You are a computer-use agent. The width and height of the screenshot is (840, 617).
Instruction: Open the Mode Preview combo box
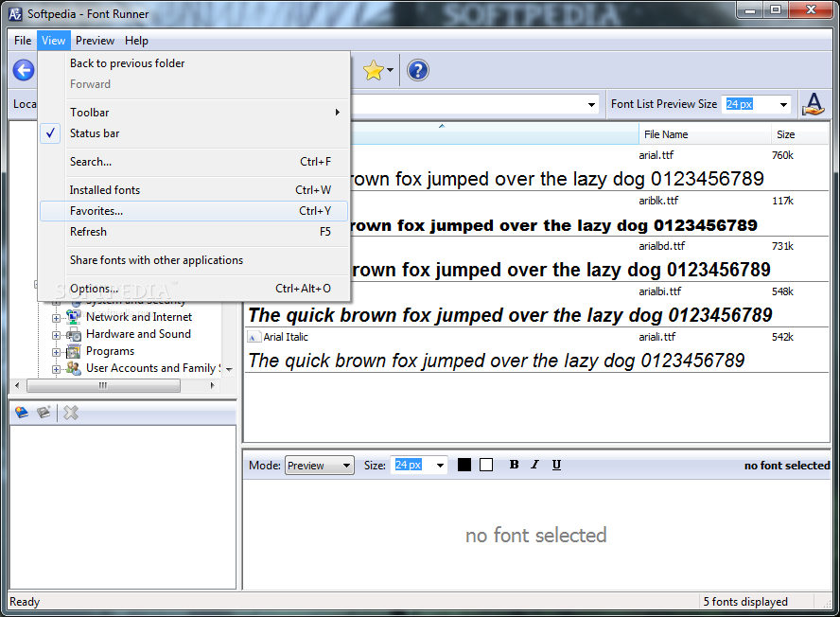pos(320,466)
